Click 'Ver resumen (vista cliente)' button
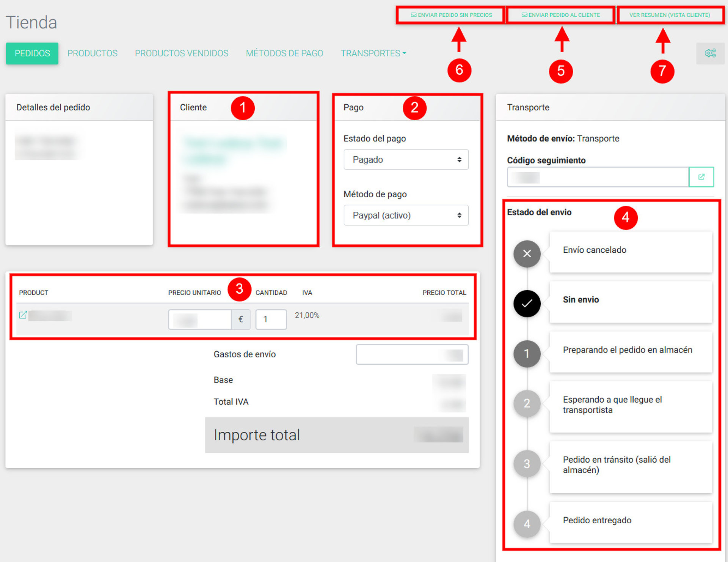Viewport: 728px width, 562px height. (670, 15)
